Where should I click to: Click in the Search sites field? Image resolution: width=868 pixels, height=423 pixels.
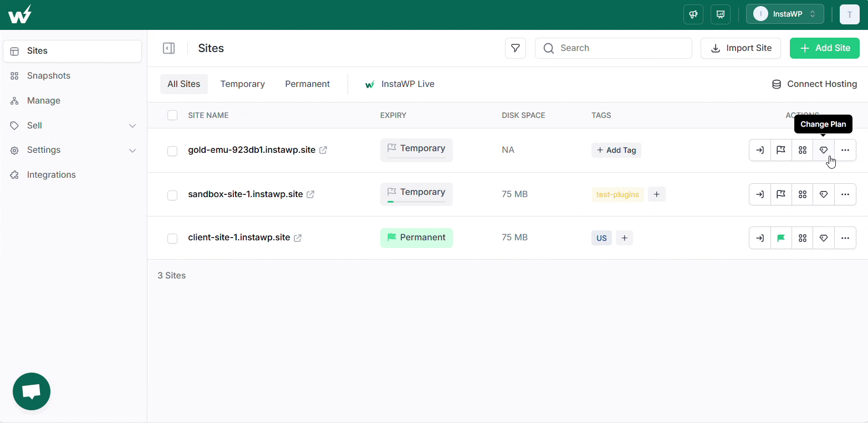coord(614,48)
